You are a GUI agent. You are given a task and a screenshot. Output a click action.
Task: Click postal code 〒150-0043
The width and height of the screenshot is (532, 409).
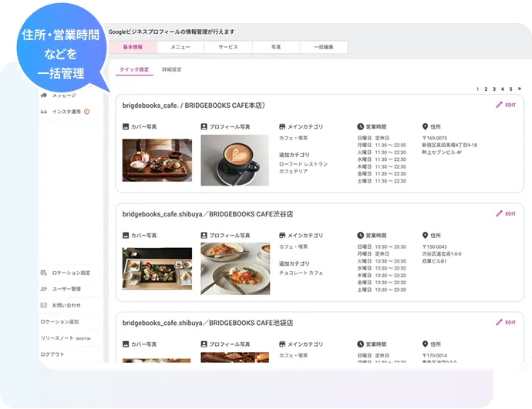[x=435, y=247]
